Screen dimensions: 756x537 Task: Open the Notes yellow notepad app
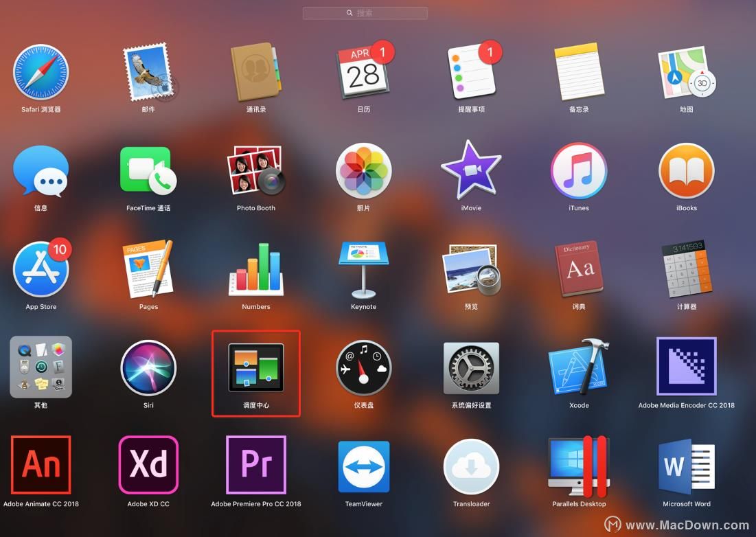coord(579,72)
